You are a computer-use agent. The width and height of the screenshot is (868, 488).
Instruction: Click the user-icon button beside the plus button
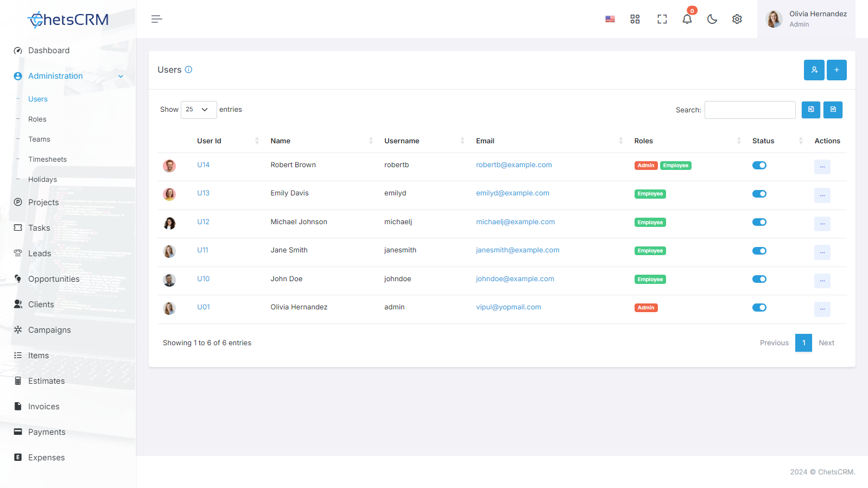814,70
